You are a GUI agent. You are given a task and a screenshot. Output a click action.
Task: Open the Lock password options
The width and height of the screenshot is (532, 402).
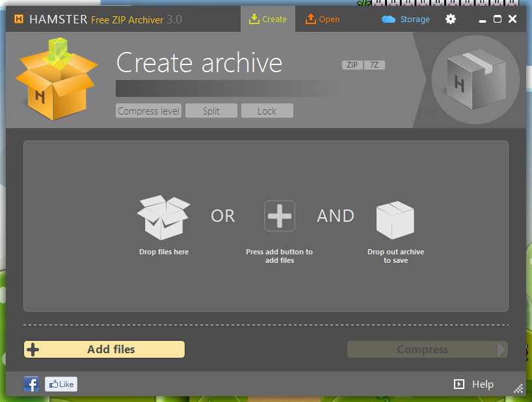pyautogui.click(x=267, y=111)
